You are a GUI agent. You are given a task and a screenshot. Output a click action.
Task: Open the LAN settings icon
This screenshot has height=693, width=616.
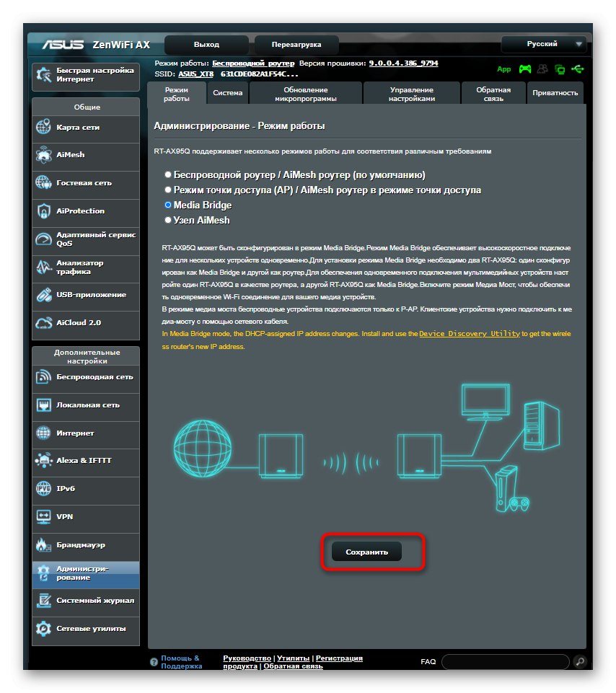click(x=43, y=405)
